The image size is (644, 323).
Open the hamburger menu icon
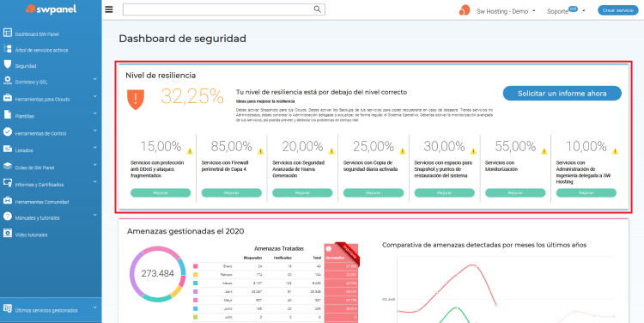click(x=109, y=9)
